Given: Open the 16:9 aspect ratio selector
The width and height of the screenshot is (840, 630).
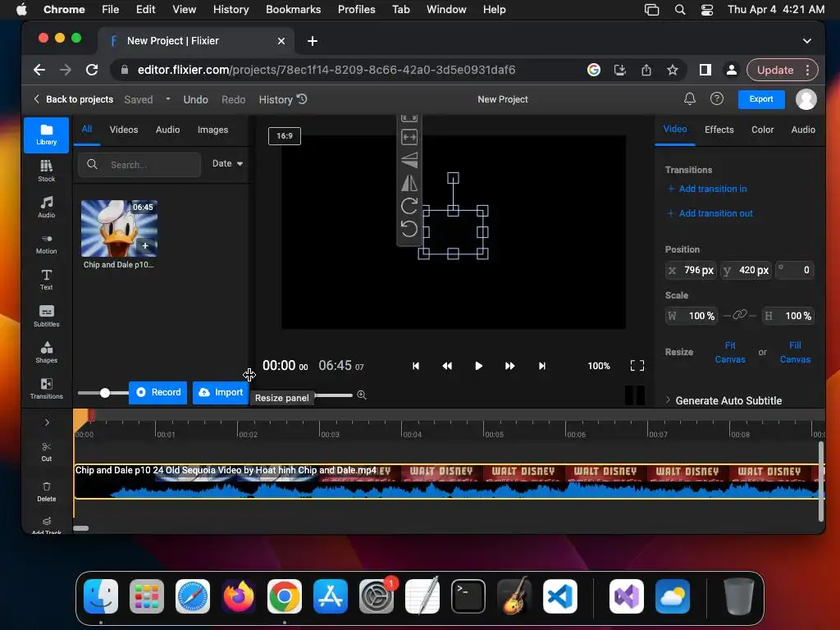Looking at the screenshot, I should tap(285, 136).
